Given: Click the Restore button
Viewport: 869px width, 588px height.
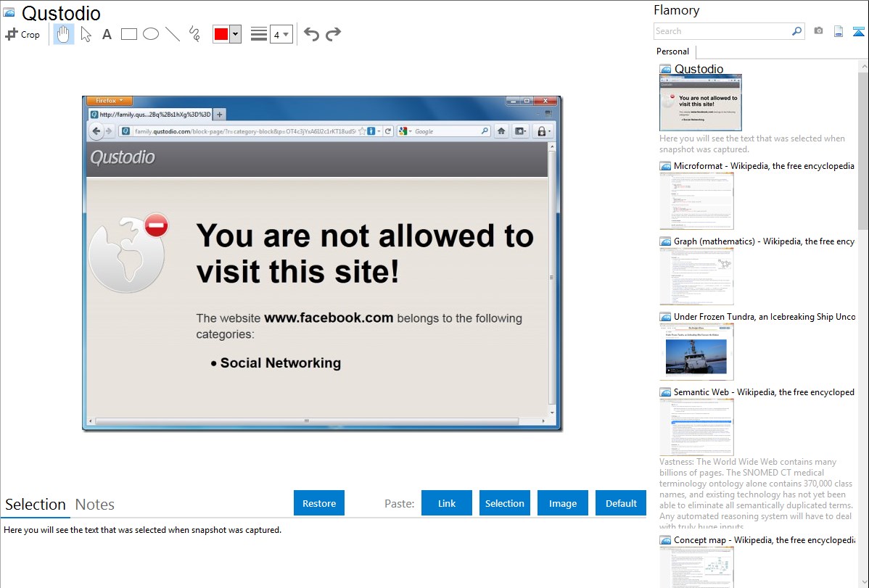Looking at the screenshot, I should (x=319, y=503).
